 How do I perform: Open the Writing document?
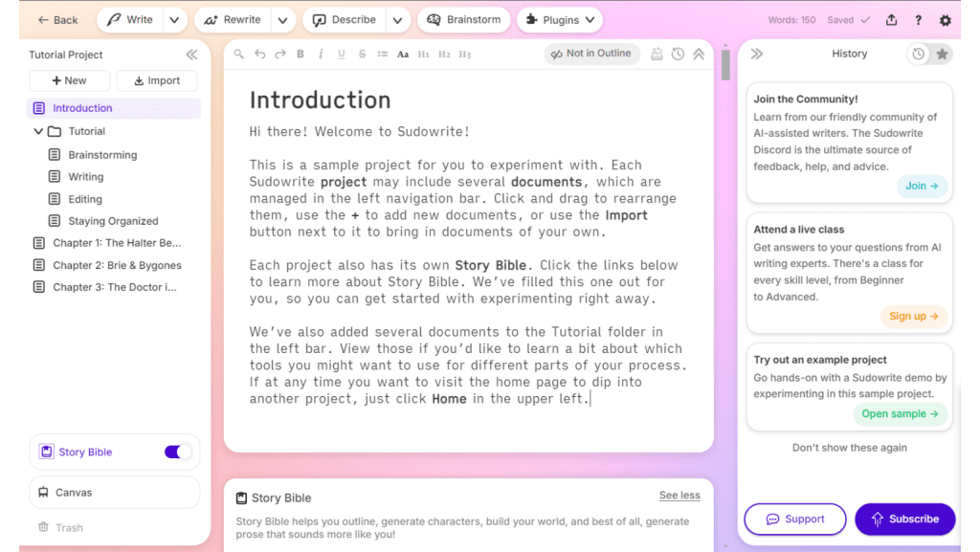(85, 177)
